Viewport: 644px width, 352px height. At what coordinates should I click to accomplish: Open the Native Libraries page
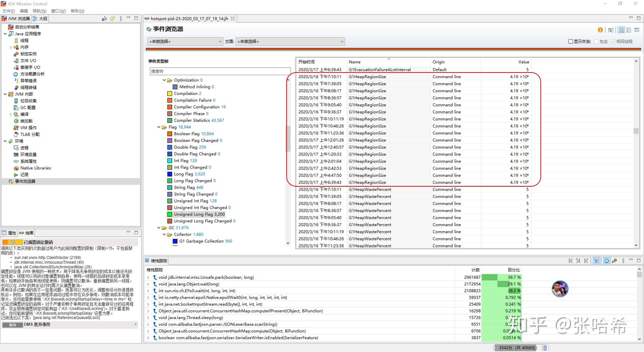point(36,168)
